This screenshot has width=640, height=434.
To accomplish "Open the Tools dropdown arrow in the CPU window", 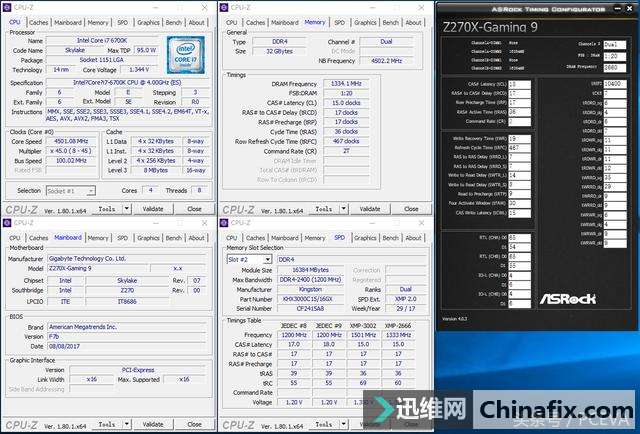I will pos(127,209).
